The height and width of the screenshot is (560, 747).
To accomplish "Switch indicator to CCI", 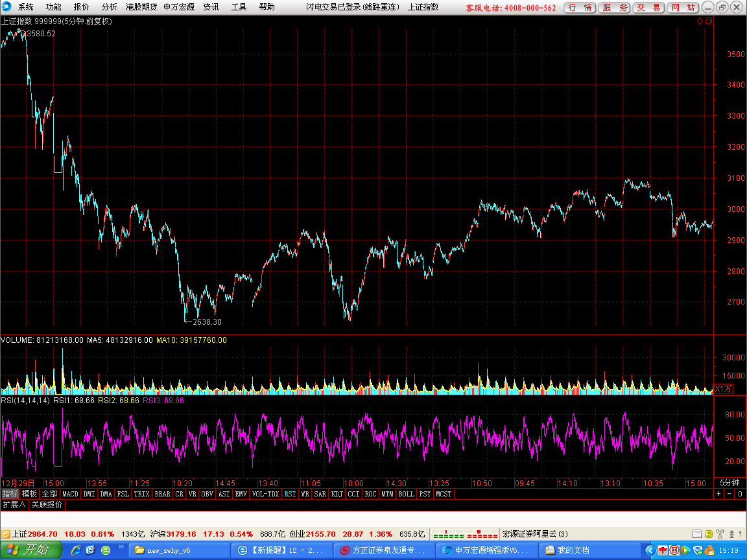I will coord(353,494).
